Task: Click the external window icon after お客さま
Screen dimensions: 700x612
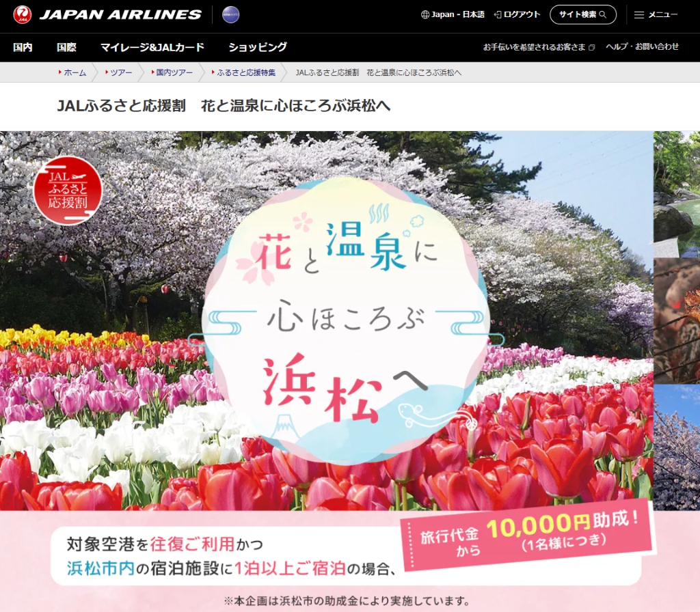Action: pos(591,47)
